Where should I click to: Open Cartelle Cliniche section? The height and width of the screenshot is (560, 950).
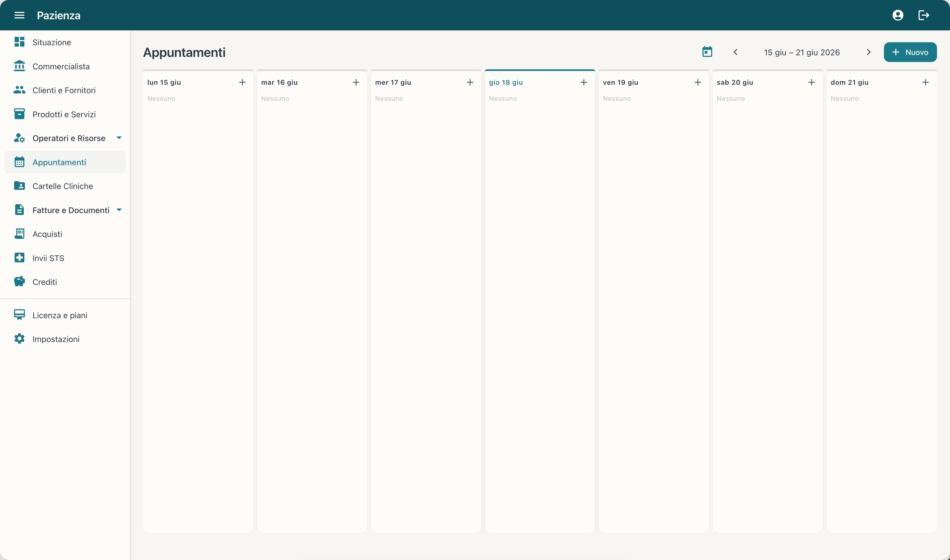(x=65, y=186)
